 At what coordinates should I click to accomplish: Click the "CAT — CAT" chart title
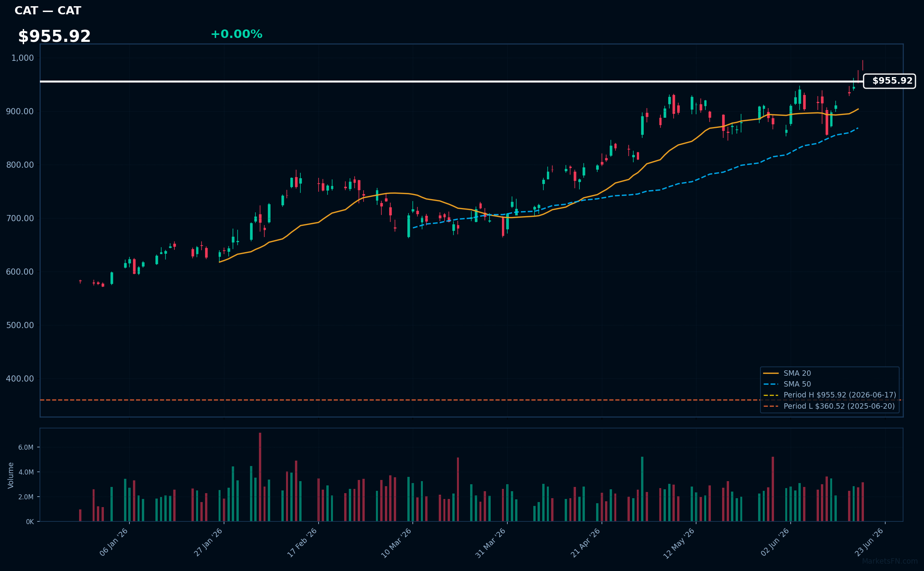click(48, 10)
